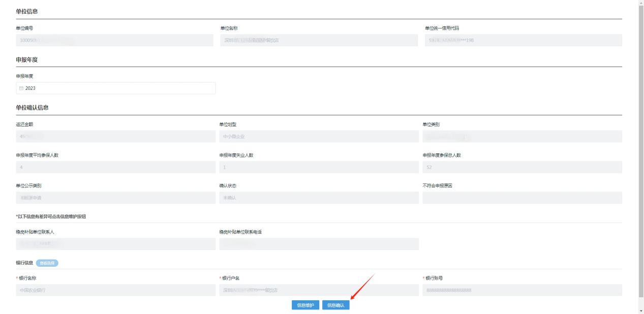
Task: Click the 单位编号 input field
Action: pyautogui.click(x=114, y=41)
